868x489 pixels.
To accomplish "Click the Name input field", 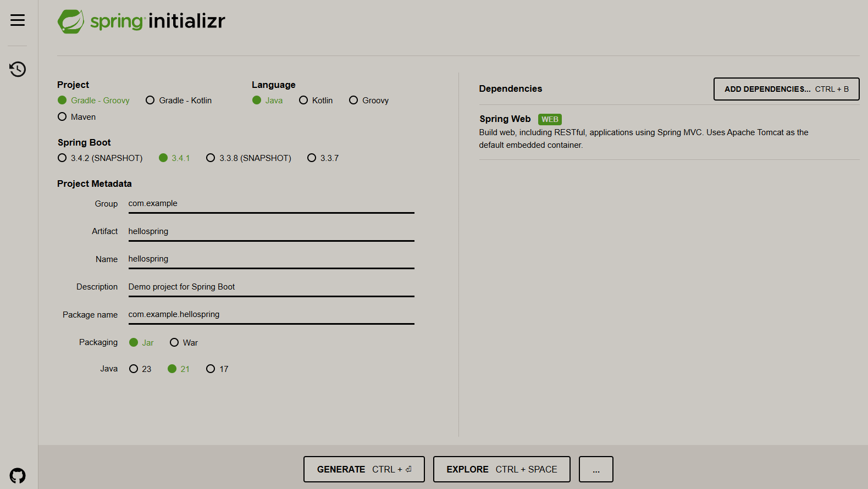I will tap(272, 259).
